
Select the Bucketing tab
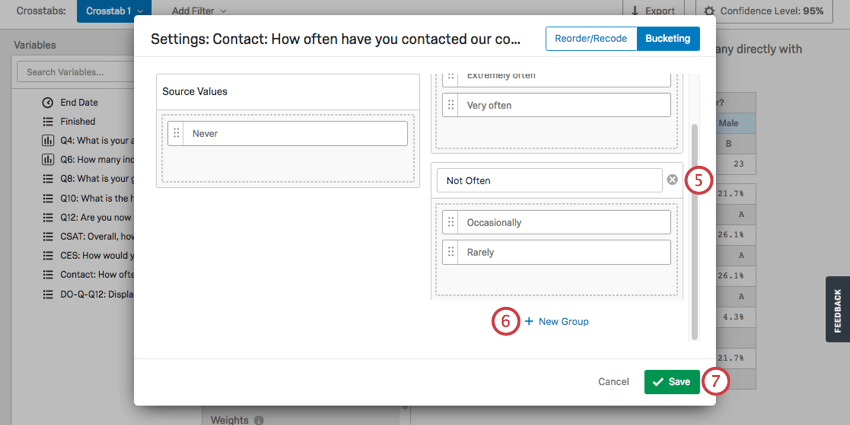pyautogui.click(x=667, y=39)
